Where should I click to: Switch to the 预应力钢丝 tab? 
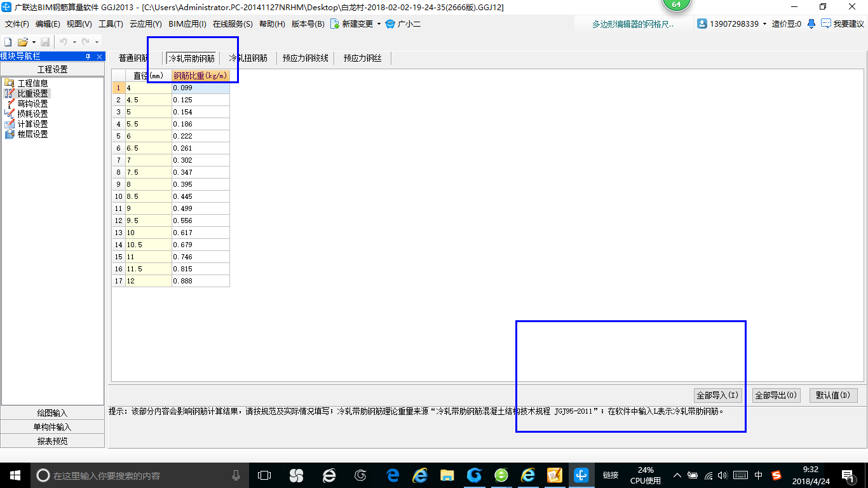click(363, 58)
